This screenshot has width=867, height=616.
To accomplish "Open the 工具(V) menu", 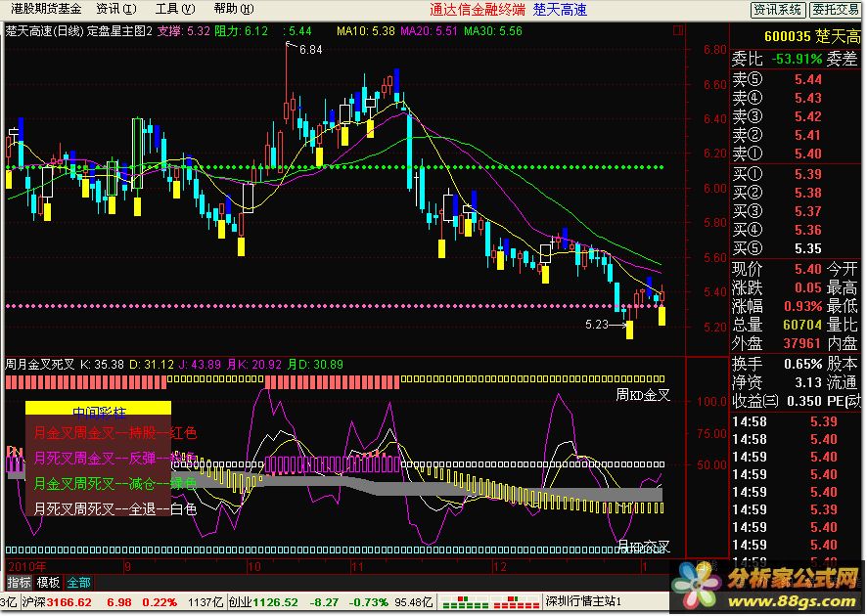I will pyautogui.click(x=175, y=9).
